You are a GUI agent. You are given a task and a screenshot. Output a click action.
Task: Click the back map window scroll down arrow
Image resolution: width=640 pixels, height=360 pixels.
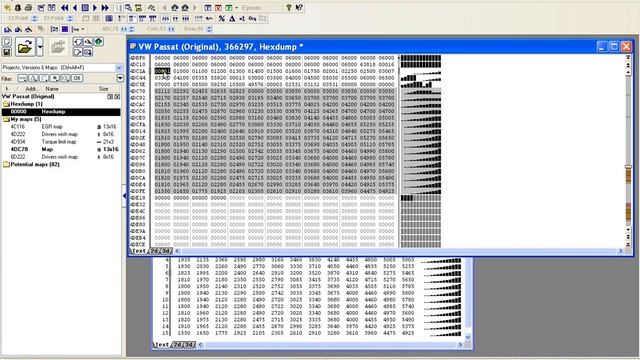(x=468, y=337)
